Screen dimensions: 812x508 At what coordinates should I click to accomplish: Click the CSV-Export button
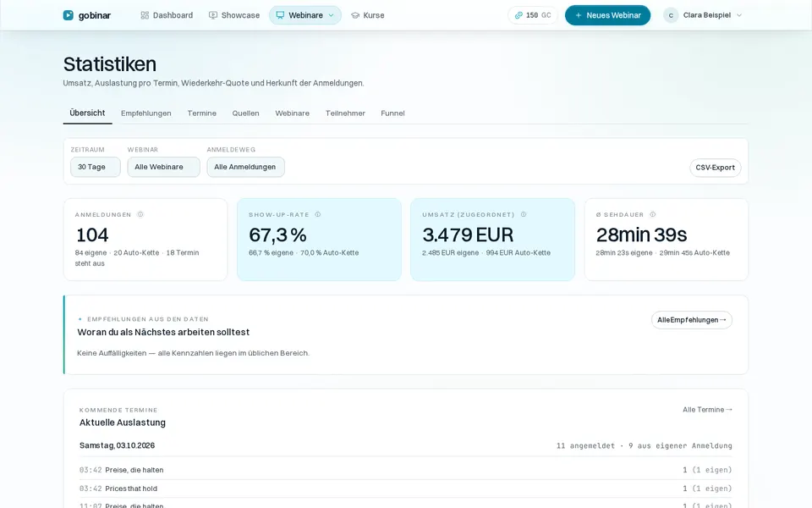click(x=716, y=168)
